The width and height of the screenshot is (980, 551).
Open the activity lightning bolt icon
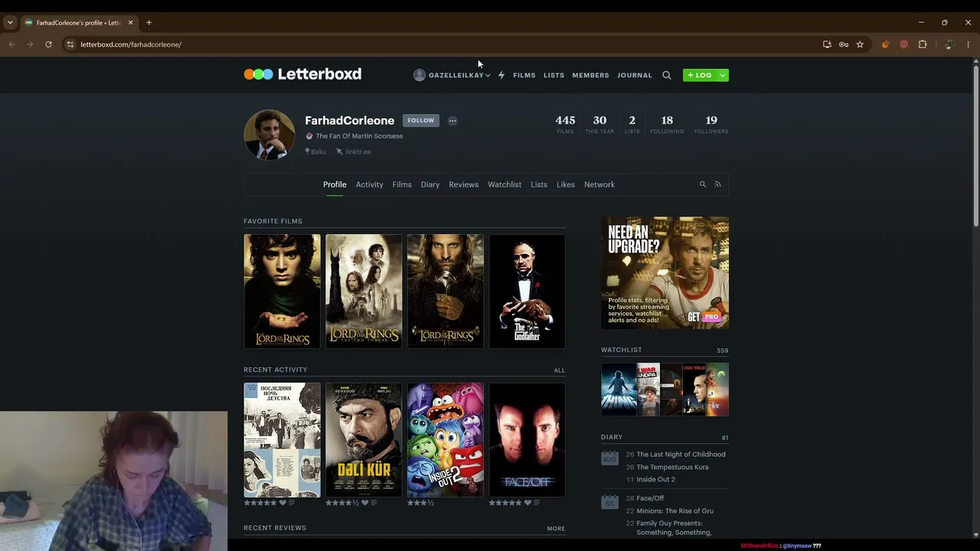[501, 75]
